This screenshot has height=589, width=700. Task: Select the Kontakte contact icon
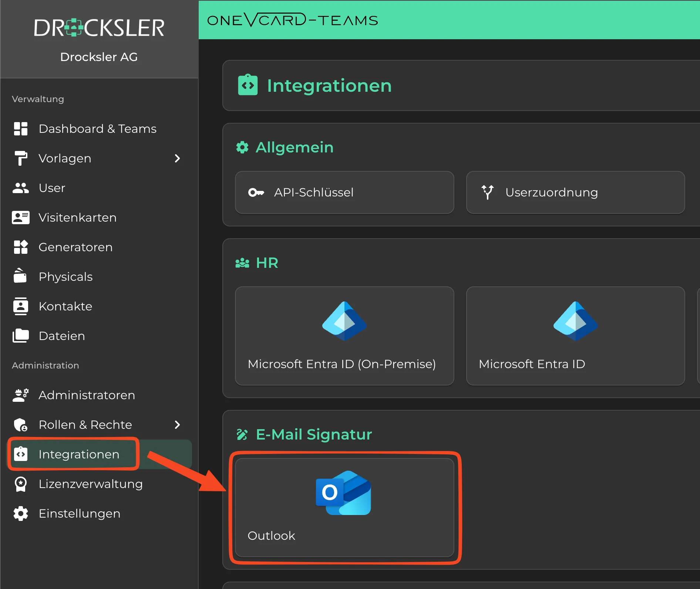[x=20, y=306]
